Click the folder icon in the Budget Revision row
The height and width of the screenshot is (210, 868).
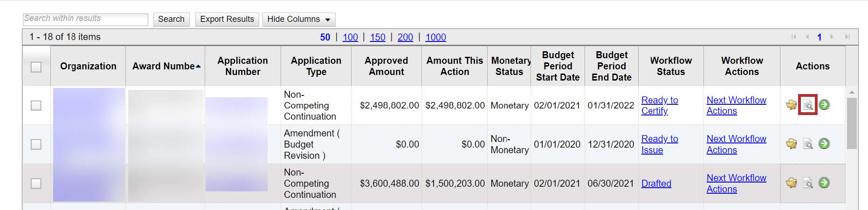791,144
